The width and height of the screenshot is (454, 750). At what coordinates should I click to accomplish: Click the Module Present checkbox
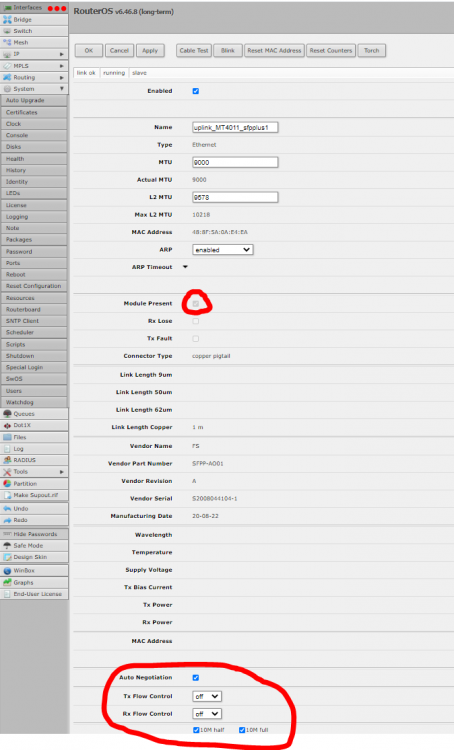[196, 304]
